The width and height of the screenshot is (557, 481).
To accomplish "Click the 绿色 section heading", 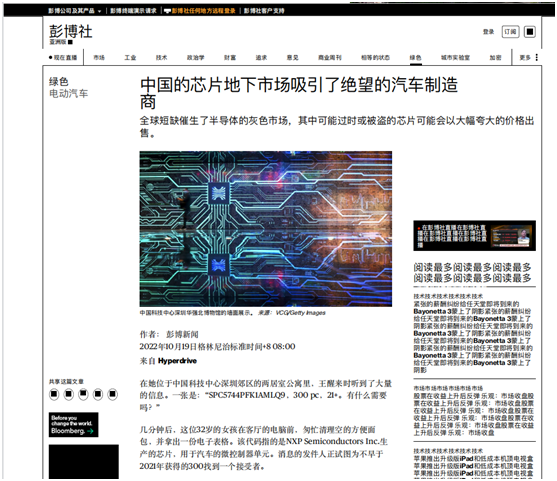I will pos(59,82).
